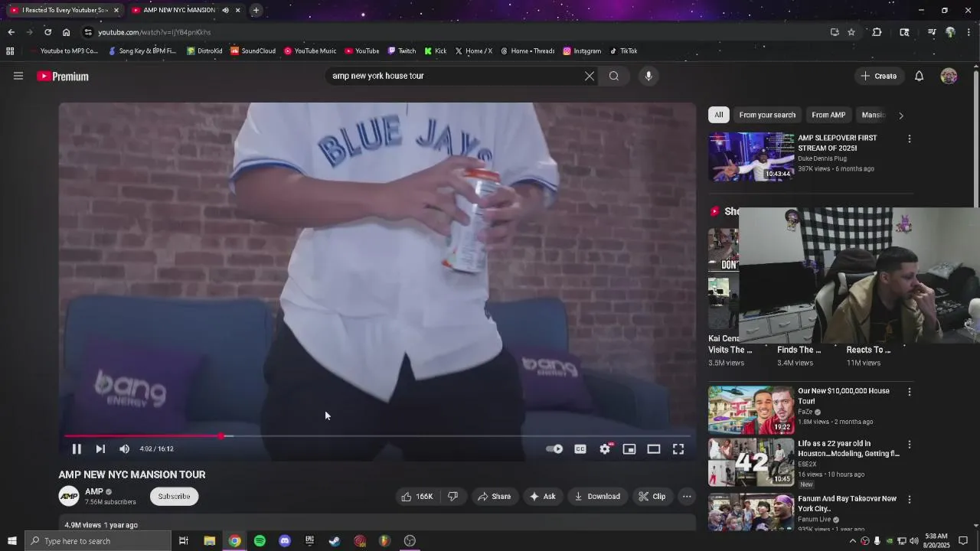Open more actions ellipsis under the video
The image size is (980, 551).
pos(687,497)
